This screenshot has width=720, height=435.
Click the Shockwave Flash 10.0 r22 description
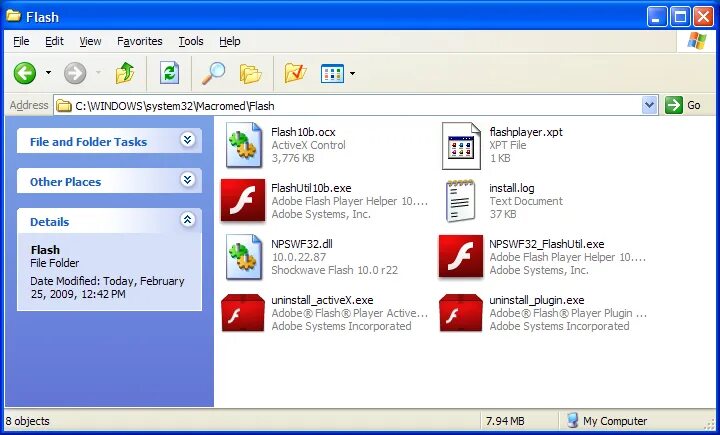[x=334, y=270]
